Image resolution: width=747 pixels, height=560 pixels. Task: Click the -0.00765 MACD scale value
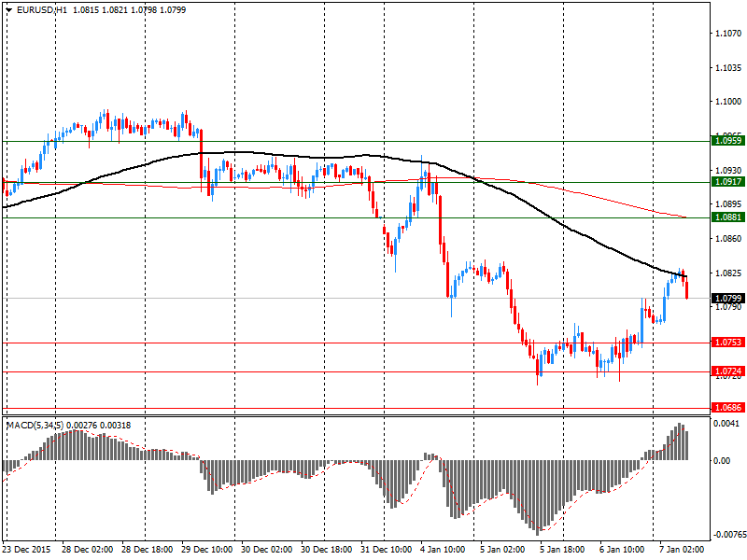click(728, 534)
